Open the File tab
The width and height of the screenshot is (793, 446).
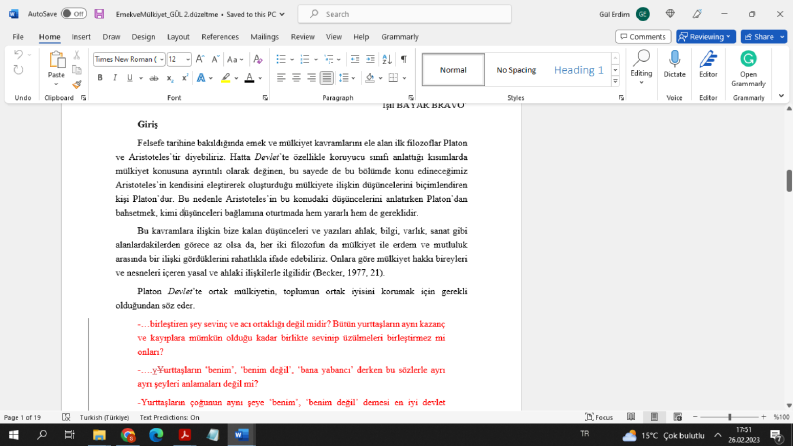pyautogui.click(x=18, y=36)
